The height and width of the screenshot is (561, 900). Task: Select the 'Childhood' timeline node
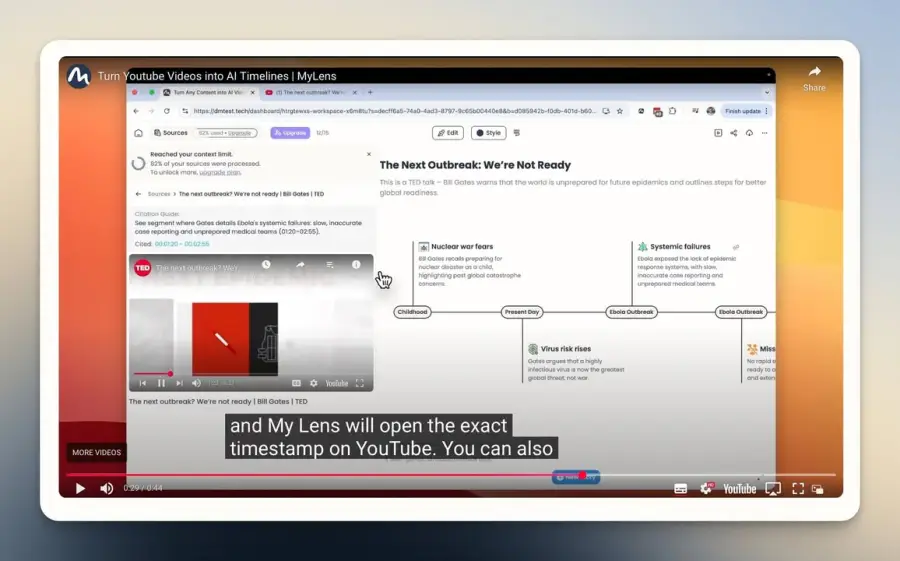413,312
